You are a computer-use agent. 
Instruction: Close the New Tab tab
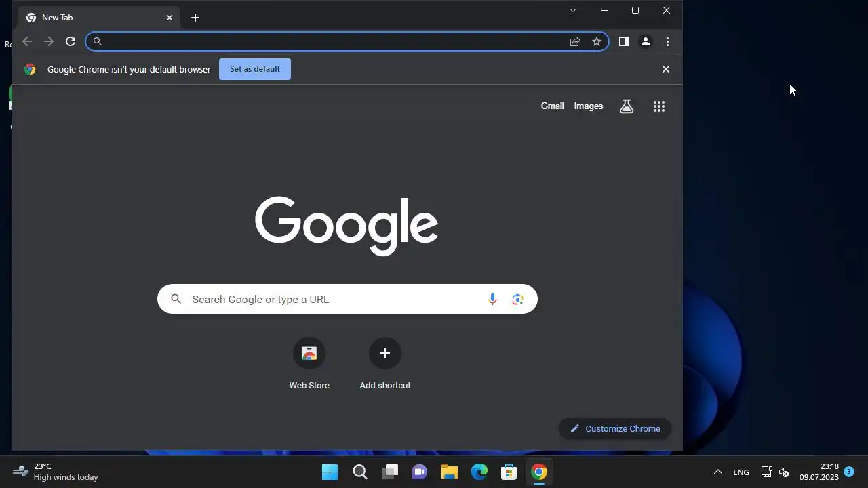[x=170, y=18]
